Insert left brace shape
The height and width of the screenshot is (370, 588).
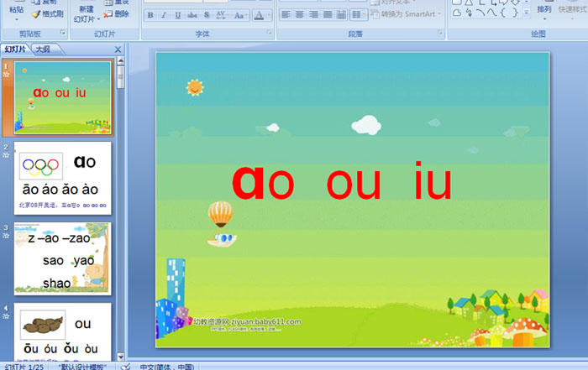(503, 13)
